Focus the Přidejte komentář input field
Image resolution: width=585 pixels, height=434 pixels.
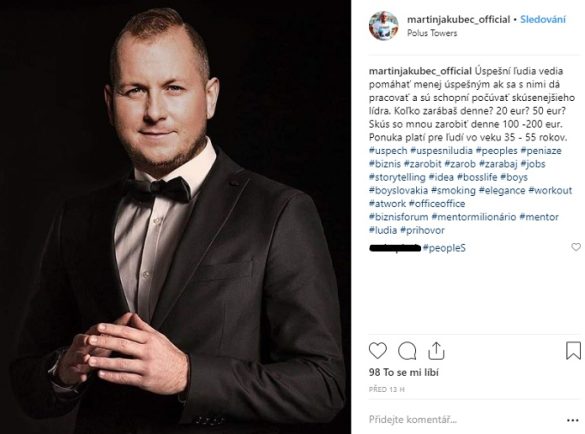tap(463, 420)
